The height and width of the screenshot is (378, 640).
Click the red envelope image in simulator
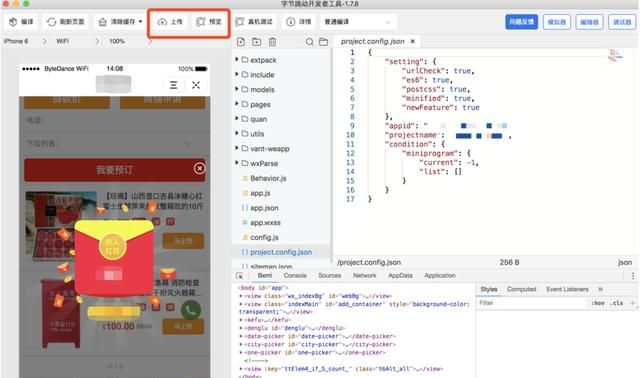click(x=114, y=258)
